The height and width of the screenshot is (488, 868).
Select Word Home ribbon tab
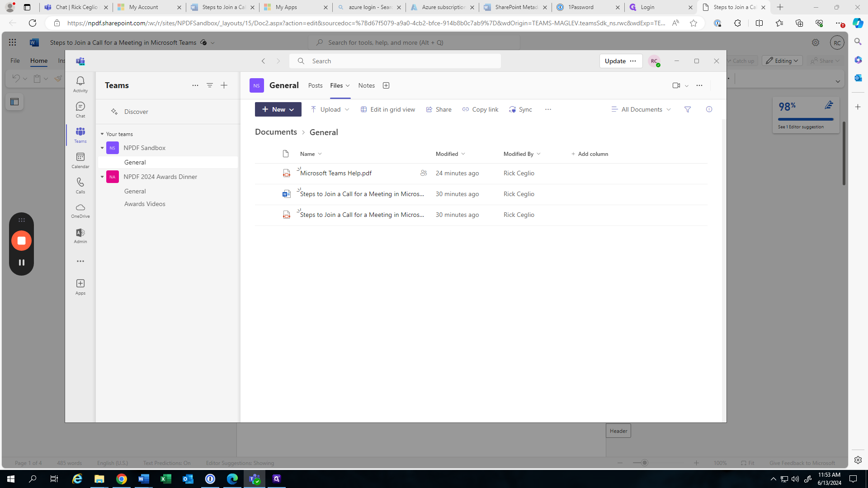click(x=39, y=61)
